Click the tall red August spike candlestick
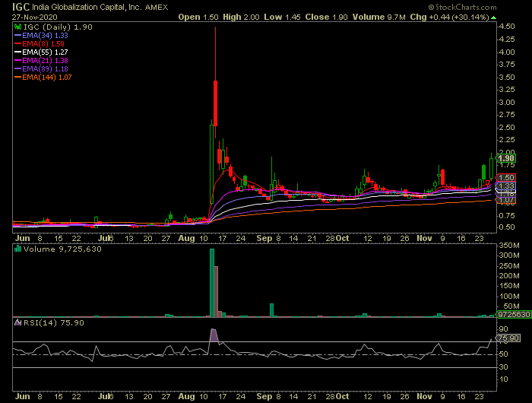Image resolution: width=532 pixels, height=403 pixels. coord(215,103)
